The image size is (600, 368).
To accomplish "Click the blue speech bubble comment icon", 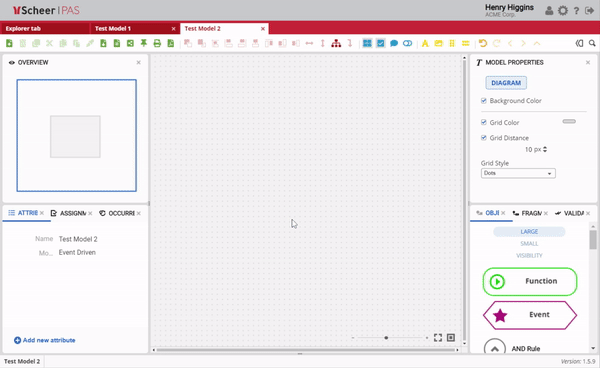I will tap(394, 43).
